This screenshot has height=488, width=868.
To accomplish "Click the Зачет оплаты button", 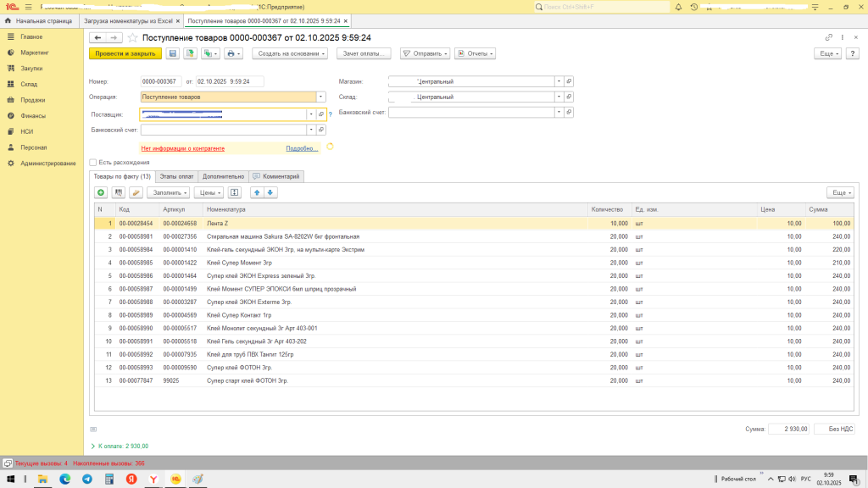I will click(364, 53).
